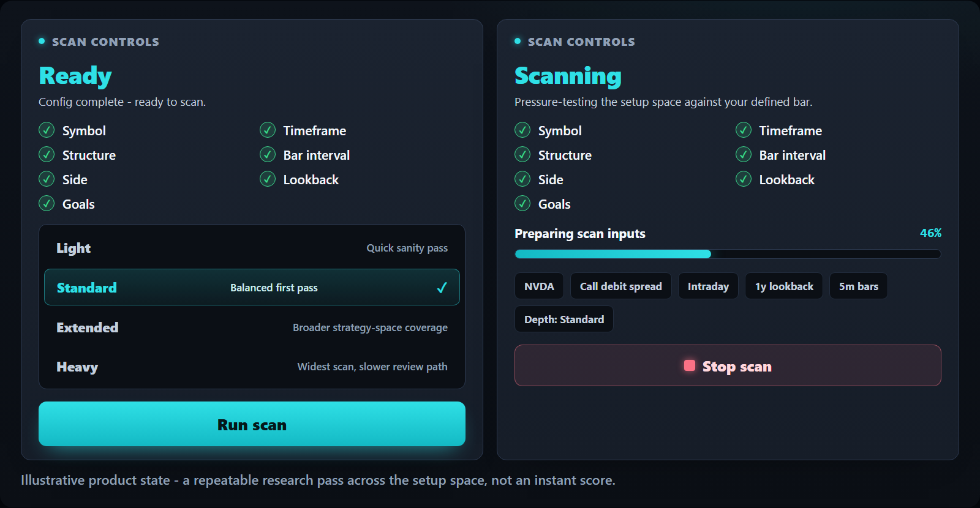The image size is (980, 508).
Task: Click the SCAN CONTROLS label above Ready
Action: click(x=105, y=42)
